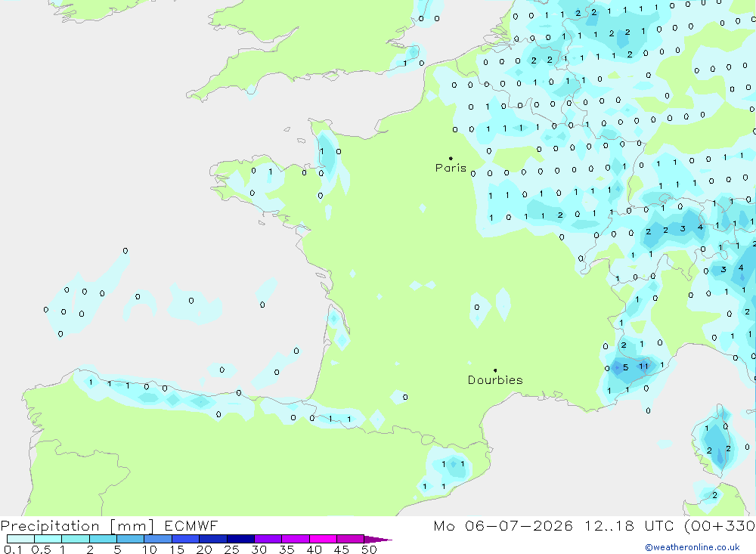This screenshot has height=554, width=756.
Task: Pick the legend swatch between 2 and 5
Action: click(x=103, y=539)
